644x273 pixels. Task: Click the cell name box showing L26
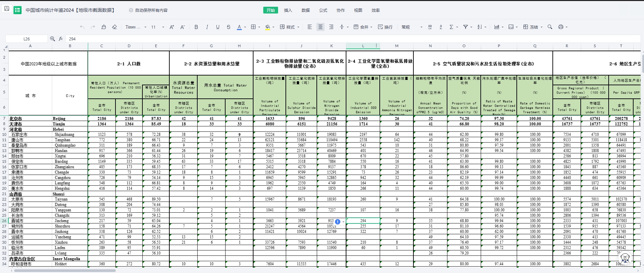[26, 39]
